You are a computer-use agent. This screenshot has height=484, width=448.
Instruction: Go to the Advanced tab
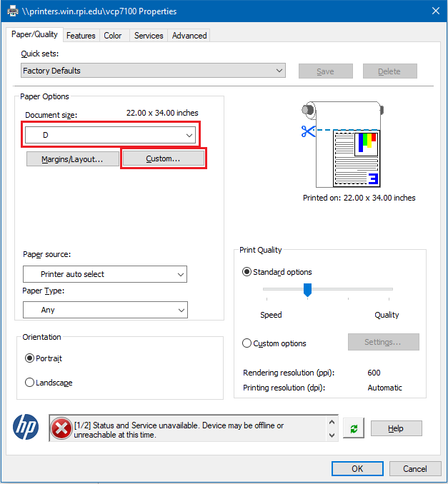click(189, 36)
